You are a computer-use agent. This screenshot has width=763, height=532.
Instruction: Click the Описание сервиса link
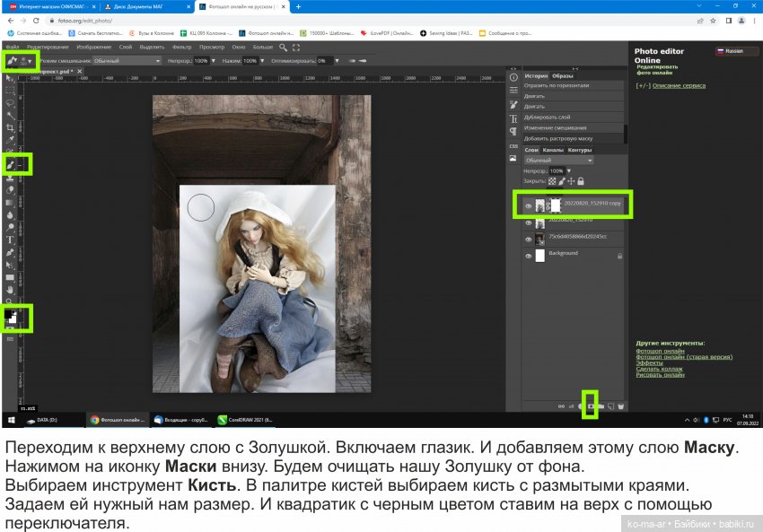[x=679, y=86]
